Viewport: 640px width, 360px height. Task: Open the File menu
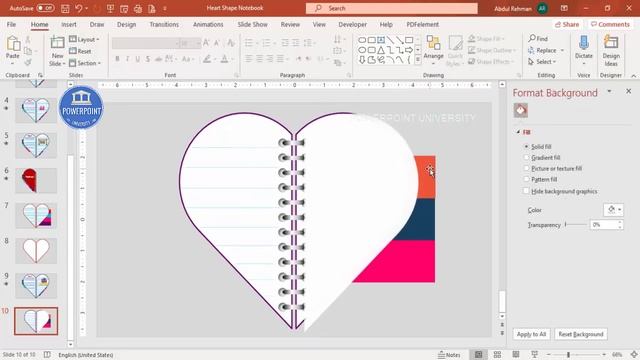point(11,24)
